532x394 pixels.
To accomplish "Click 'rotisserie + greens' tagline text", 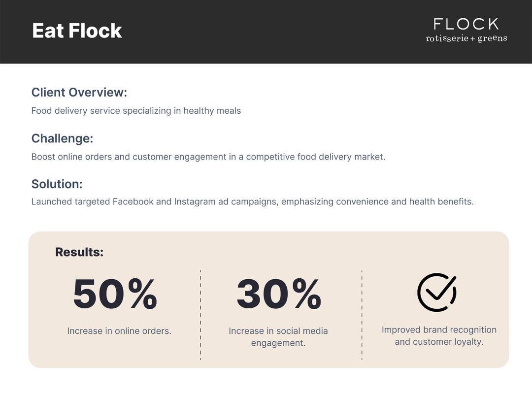I will click(x=466, y=38).
